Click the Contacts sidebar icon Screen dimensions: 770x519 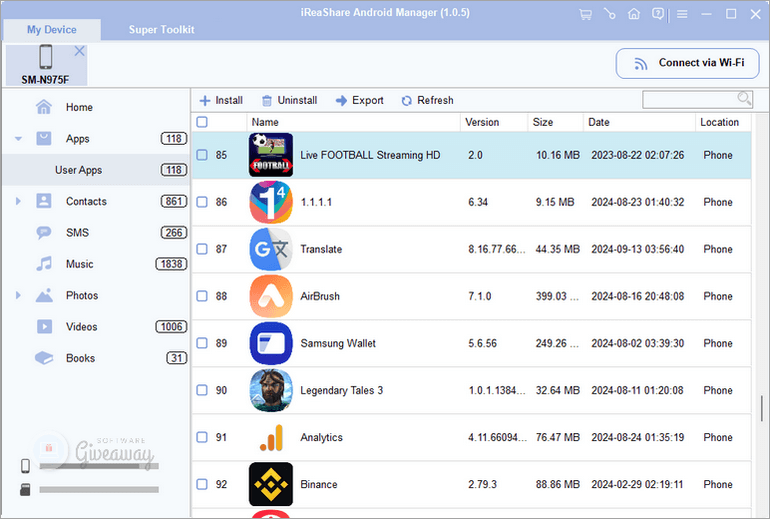pos(44,201)
